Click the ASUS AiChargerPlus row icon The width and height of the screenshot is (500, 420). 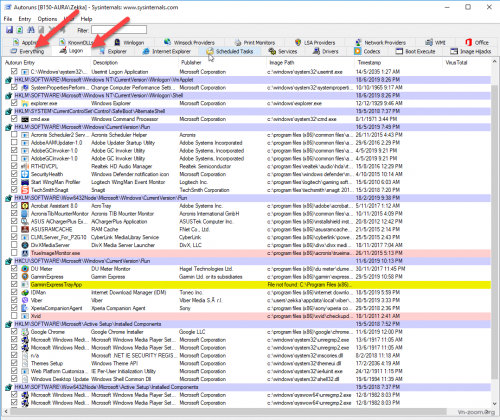(x=25, y=221)
